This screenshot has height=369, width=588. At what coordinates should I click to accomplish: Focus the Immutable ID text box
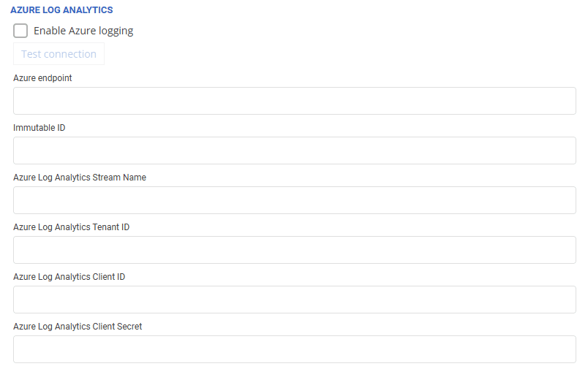[294, 151]
